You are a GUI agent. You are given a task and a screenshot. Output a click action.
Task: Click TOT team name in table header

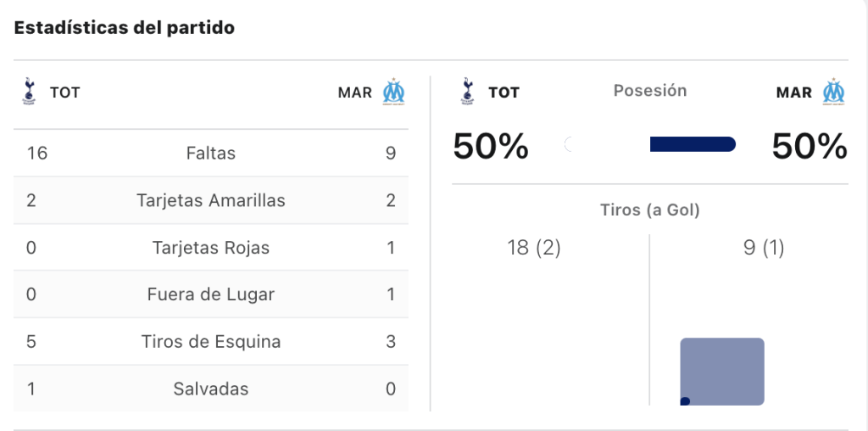pos(65,92)
